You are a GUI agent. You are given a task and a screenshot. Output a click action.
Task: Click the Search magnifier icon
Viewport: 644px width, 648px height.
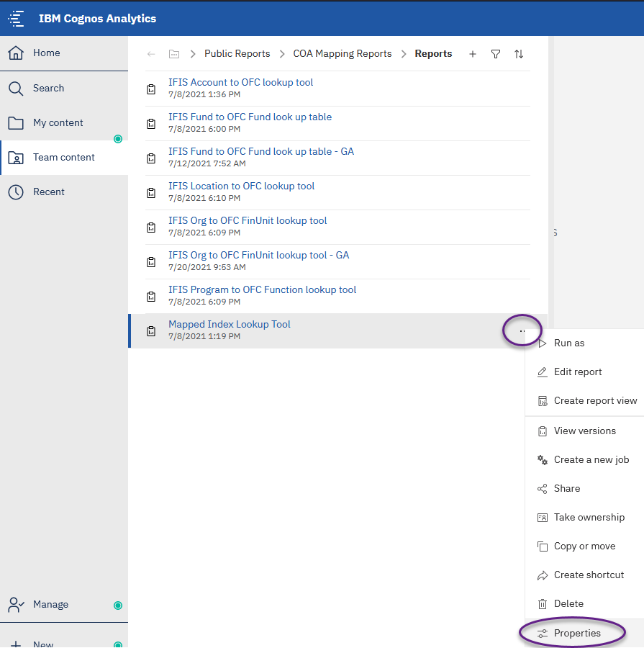point(16,89)
